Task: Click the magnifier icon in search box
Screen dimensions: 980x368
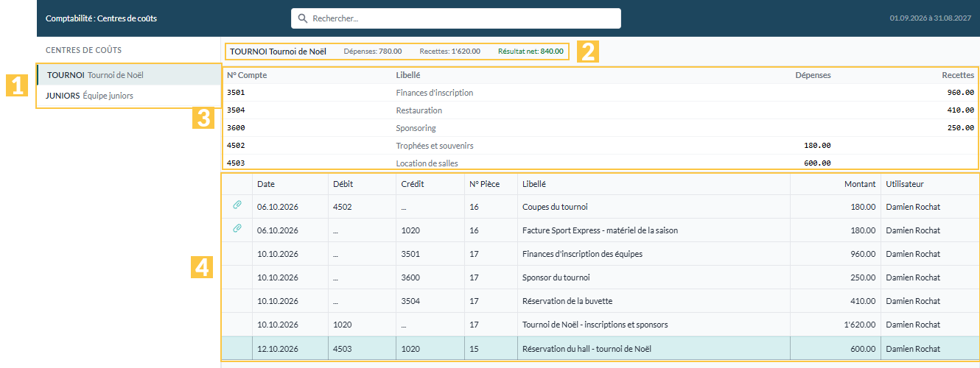Action: 303,18
